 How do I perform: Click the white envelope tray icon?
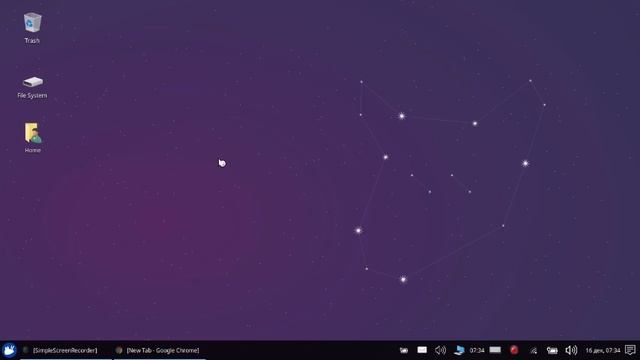point(422,350)
